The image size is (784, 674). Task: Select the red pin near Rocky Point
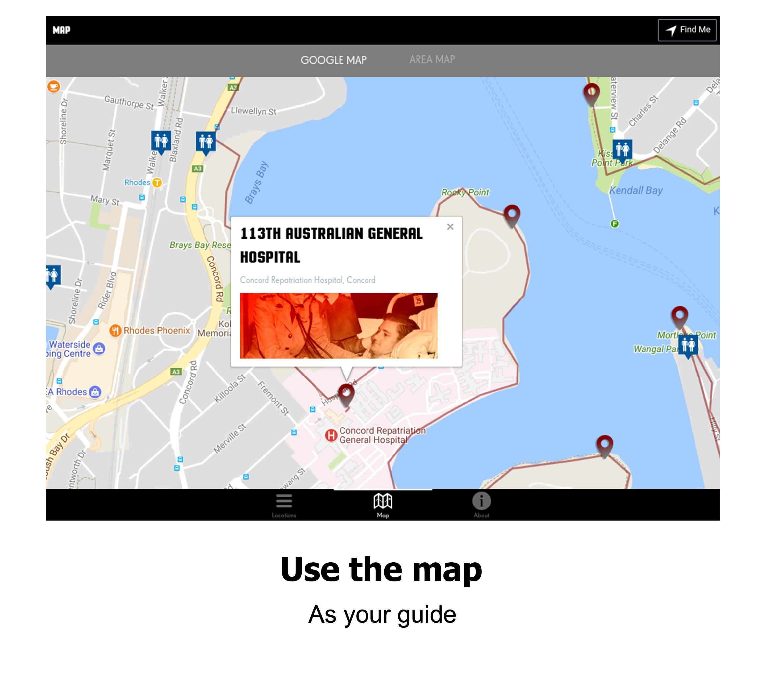pyautogui.click(x=512, y=215)
